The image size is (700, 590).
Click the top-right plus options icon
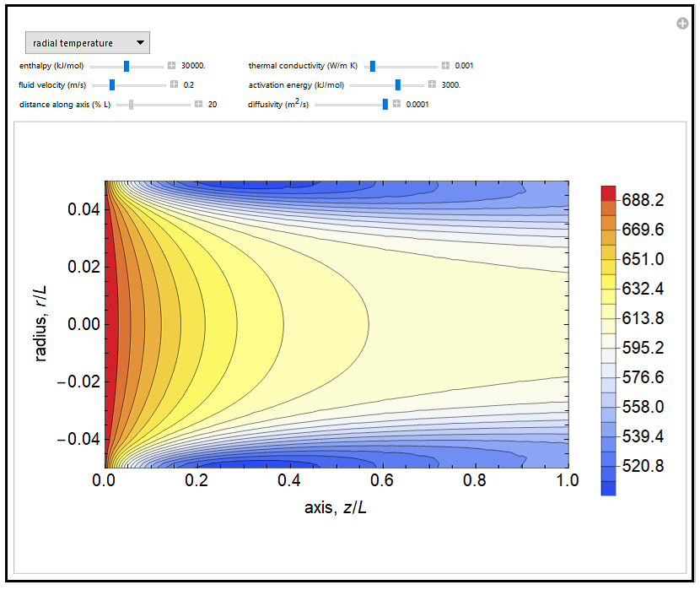pos(682,24)
